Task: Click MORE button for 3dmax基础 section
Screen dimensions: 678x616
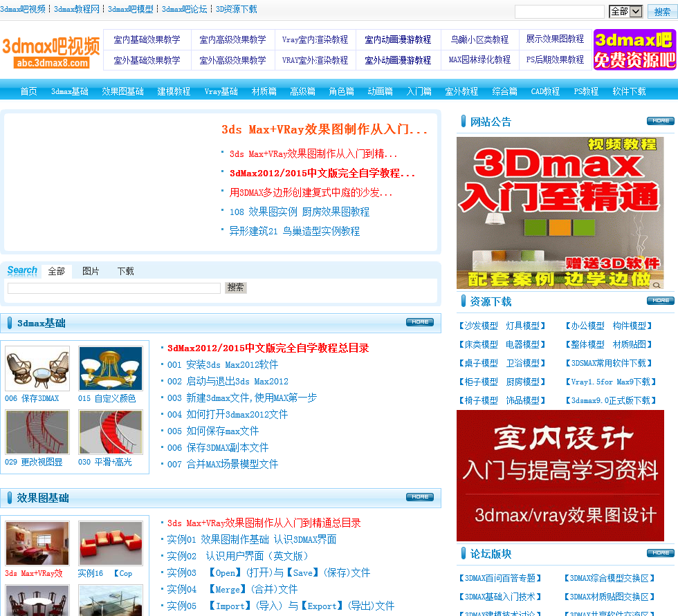Action: coord(420,322)
